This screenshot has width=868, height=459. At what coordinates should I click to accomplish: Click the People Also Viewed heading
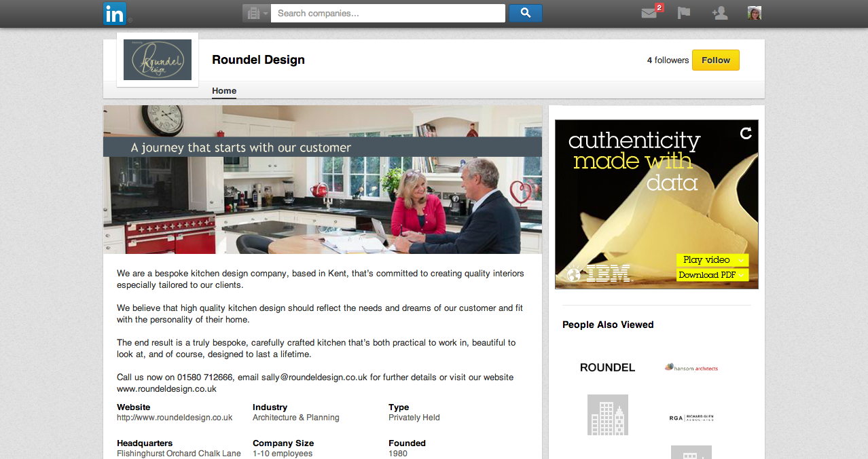click(608, 325)
